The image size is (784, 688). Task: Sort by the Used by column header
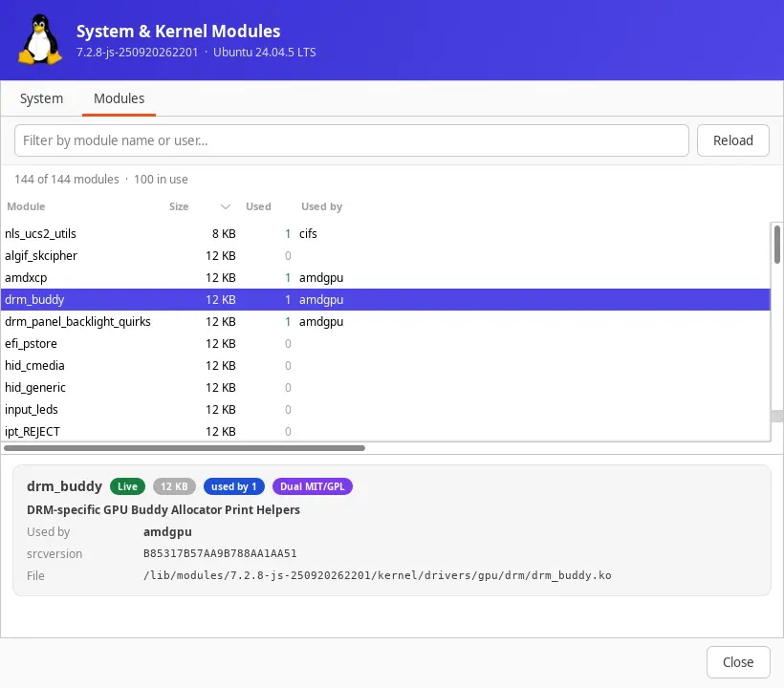pos(321,206)
